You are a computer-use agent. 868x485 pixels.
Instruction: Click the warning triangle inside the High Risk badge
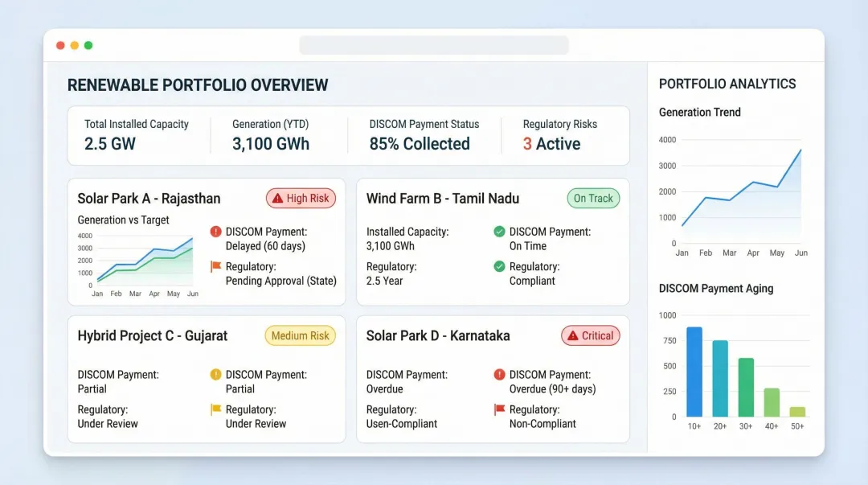pyautogui.click(x=280, y=198)
